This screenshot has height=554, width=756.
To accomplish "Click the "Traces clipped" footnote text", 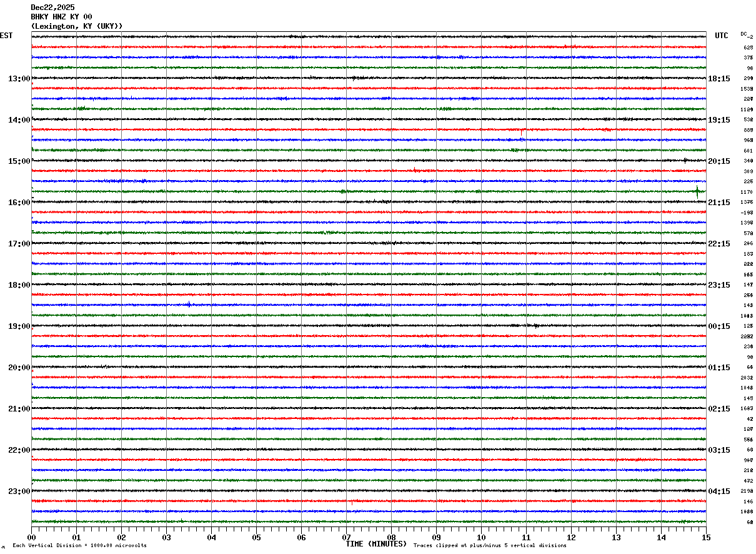I will (490, 546).
